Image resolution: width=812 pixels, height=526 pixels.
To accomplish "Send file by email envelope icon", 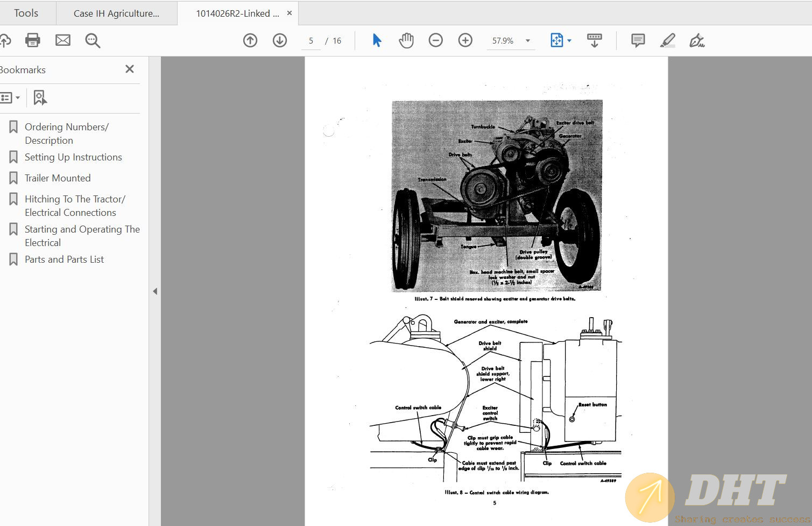I will [x=63, y=40].
